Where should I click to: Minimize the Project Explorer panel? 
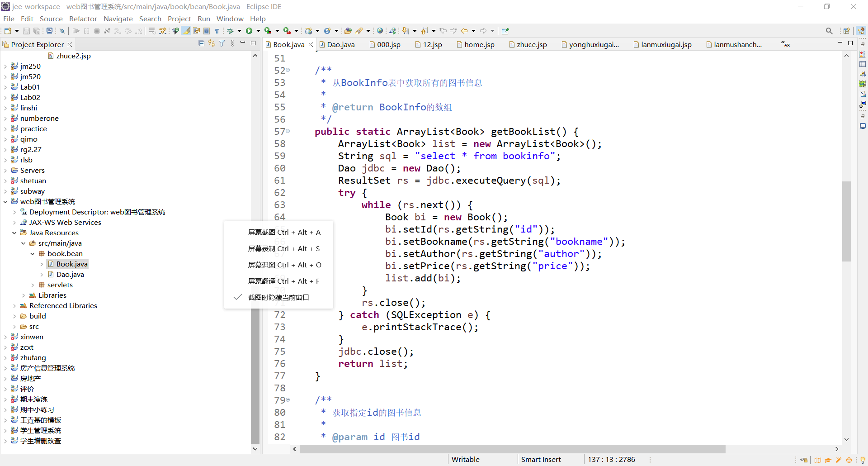[243, 43]
